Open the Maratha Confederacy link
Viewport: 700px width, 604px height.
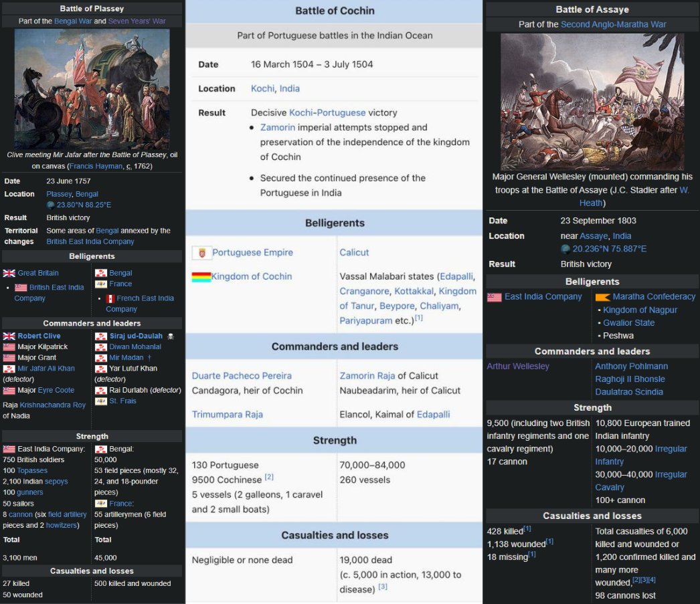654,296
